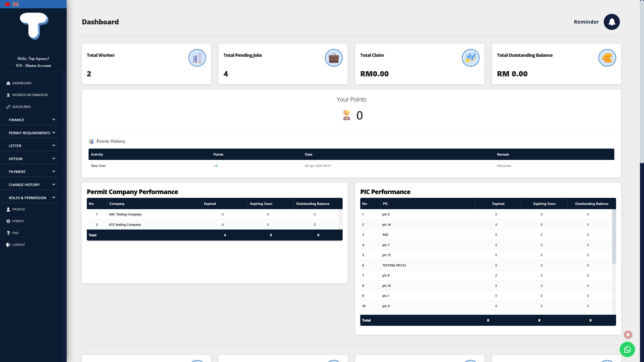The width and height of the screenshot is (644, 362).
Task: Click TESTING PIC123 in PIC table
Action: (394, 265)
